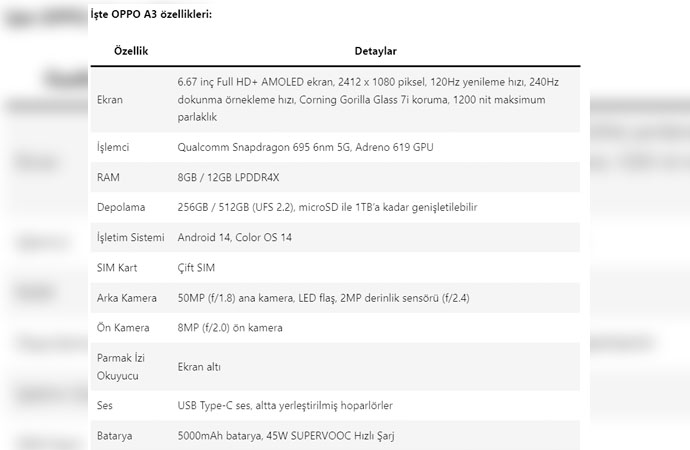The image size is (690, 450).
Task: Select the Ekran row label
Action: click(x=110, y=100)
